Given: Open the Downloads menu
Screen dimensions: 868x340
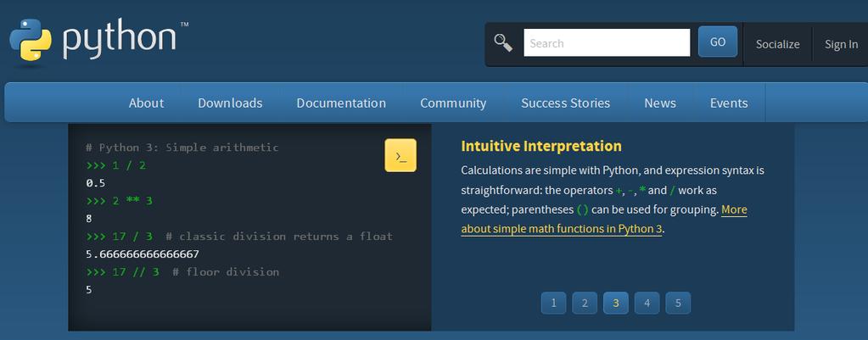Looking at the screenshot, I should tap(230, 103).
